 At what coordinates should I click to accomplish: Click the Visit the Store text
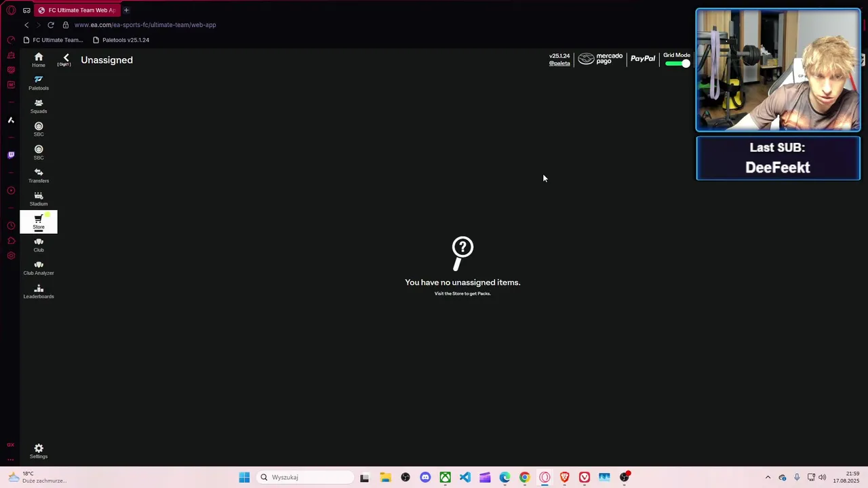click(462, 293)
